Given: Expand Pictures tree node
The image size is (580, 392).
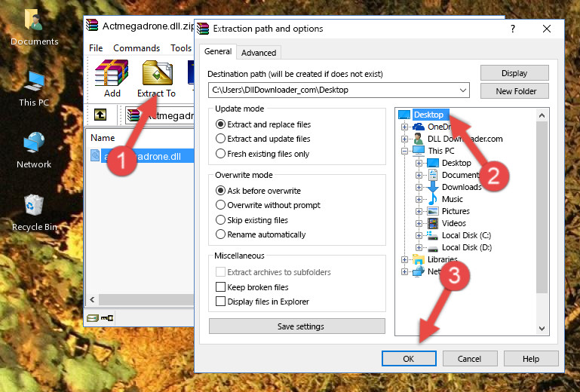Looking at the screenshot, I should (x=419, y=212).
